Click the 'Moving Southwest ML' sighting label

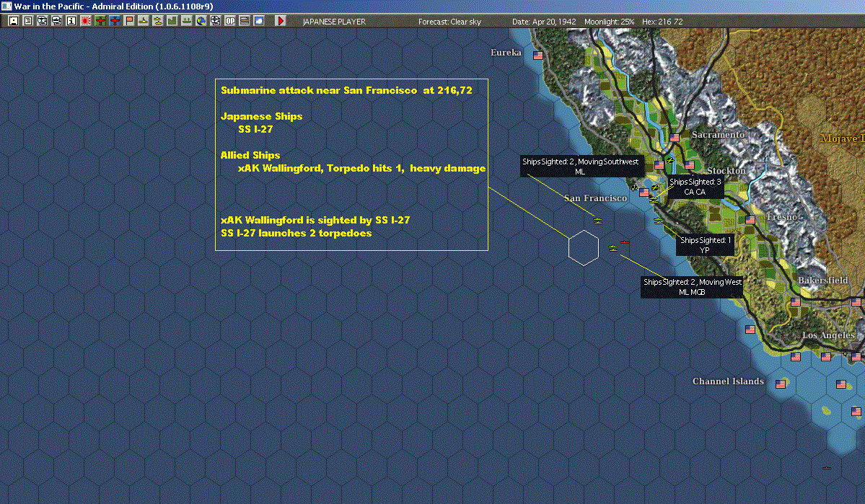(582, 167)
